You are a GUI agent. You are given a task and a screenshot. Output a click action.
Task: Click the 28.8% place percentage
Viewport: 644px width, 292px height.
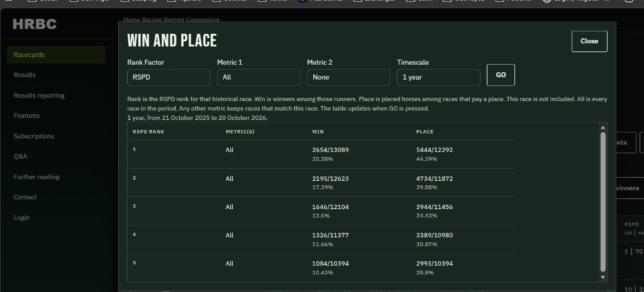pyautogui.click(x=425, y=273)
